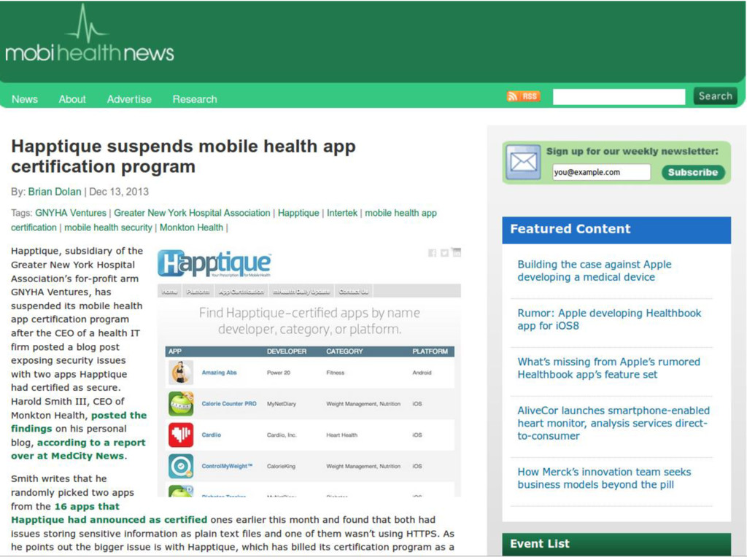
Task: Open the Research menu item
Action: (x=195, y=99)
